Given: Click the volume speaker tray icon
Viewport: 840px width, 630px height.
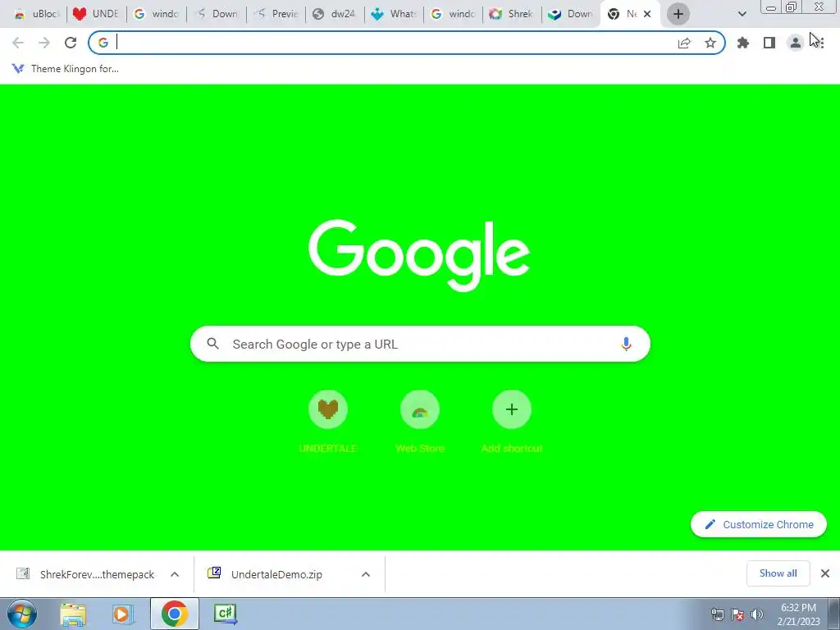Looking at the screenshot, I should tap(757, 614).
